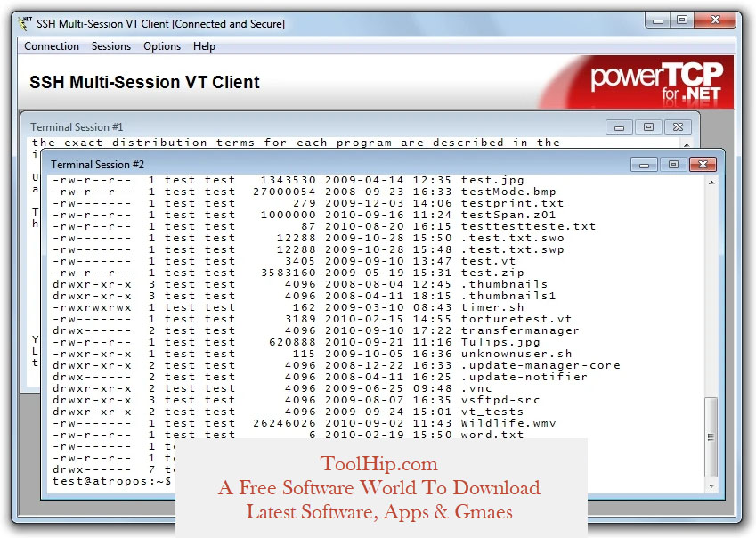The height and width of the screenshot is (538, 756).
Task: Click the powerTCP for .NET logo
Action: click(x=656, y=81)
